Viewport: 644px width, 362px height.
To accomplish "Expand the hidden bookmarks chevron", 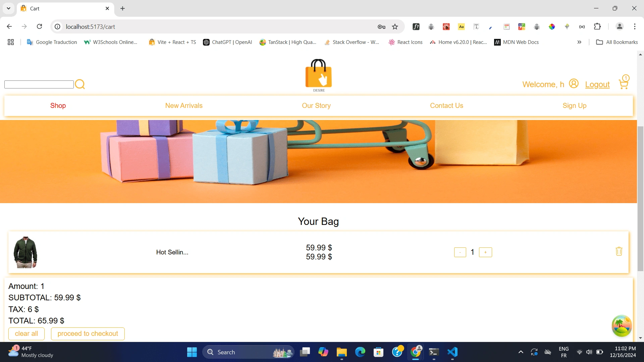I will pos(579,42).
